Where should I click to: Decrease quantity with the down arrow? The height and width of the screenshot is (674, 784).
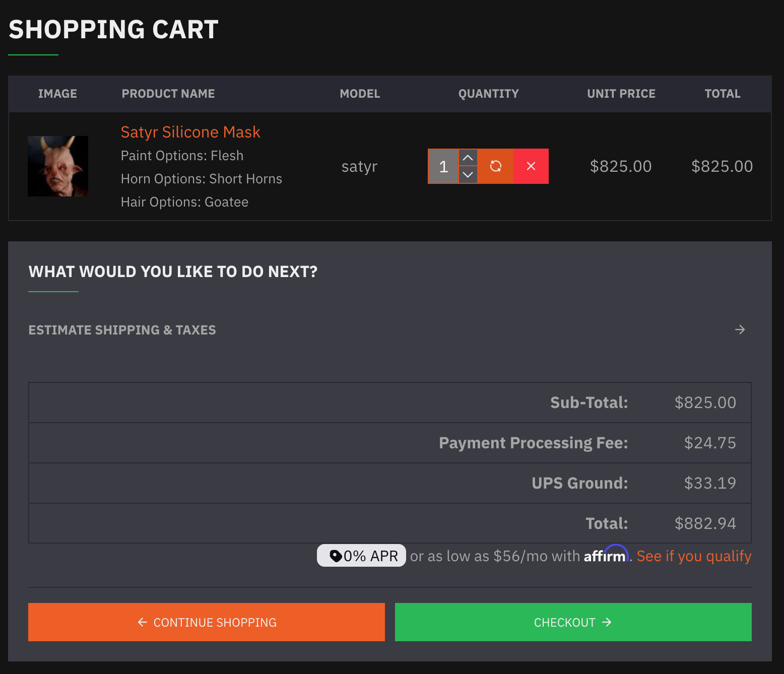point(468,175)
